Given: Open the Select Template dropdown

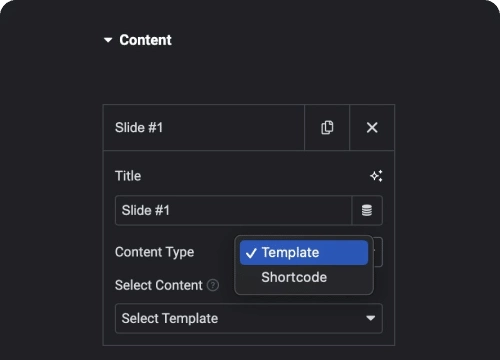Looking at the screenshot, I should 249,318.
